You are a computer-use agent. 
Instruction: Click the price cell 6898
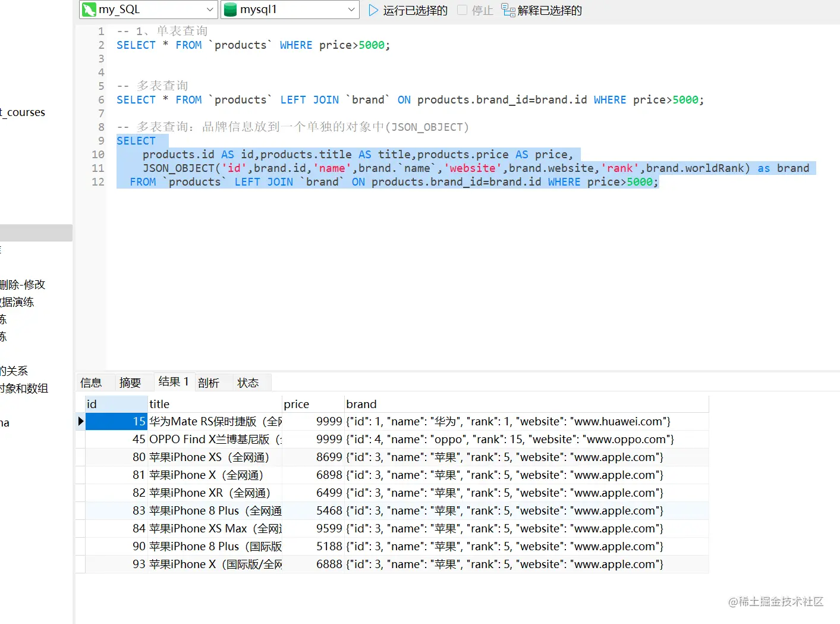tap(313, 475)
